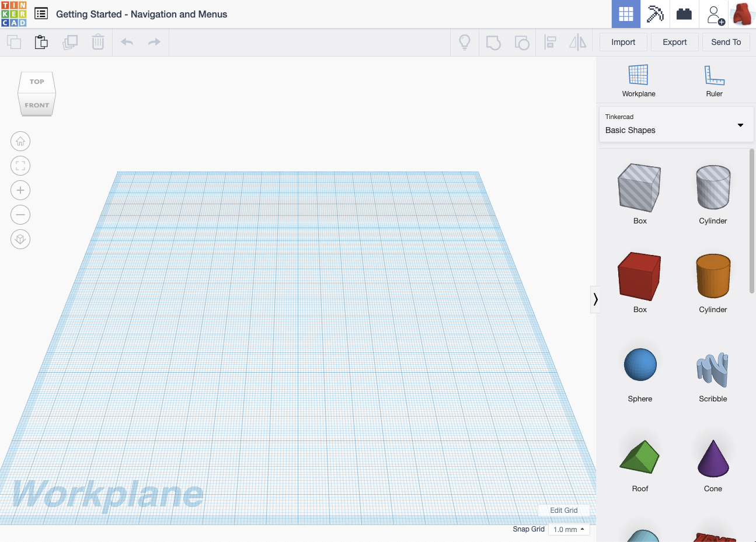Click the FRONT face of view cube
Screen dimensions: 756x542
point(37,105)
